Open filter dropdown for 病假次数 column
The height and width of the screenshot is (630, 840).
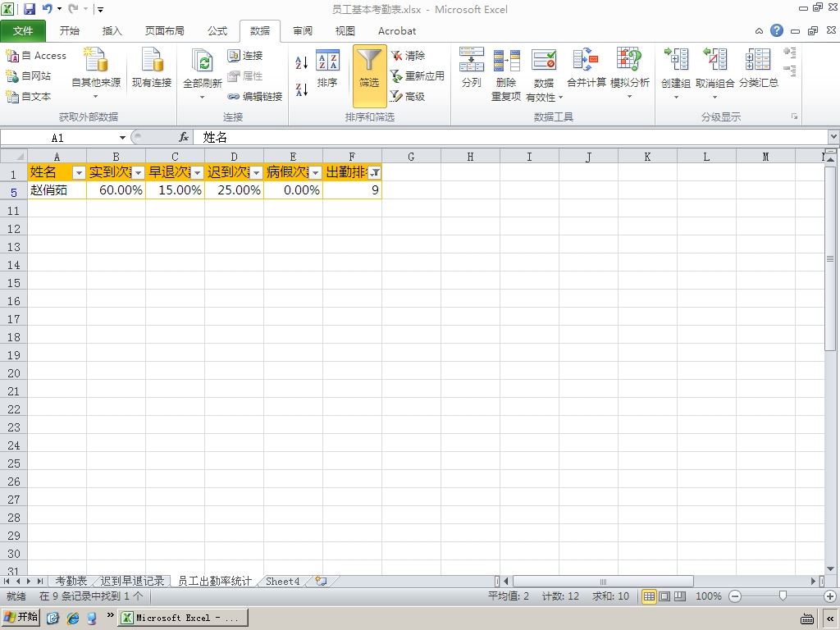(316, 173)
